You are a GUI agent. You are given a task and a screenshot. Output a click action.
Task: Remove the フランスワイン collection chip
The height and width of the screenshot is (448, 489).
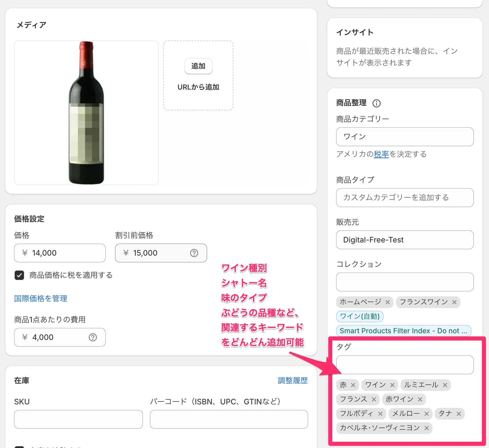(x=455, y=302)
